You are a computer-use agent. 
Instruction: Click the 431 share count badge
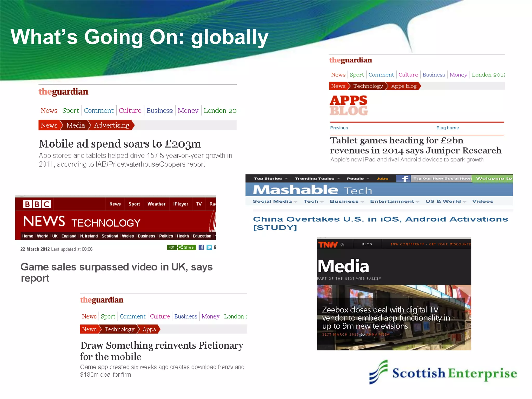[x=172, y=248]
